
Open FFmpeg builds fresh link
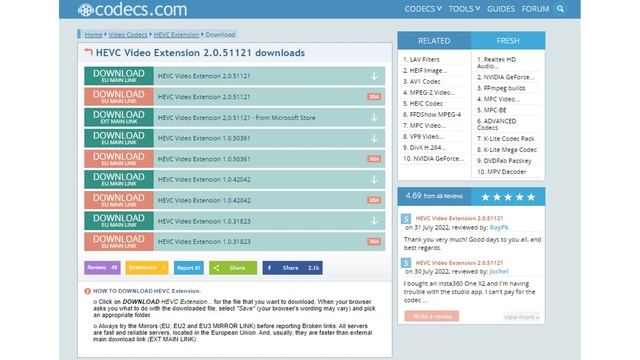click(x=504, y=88)
